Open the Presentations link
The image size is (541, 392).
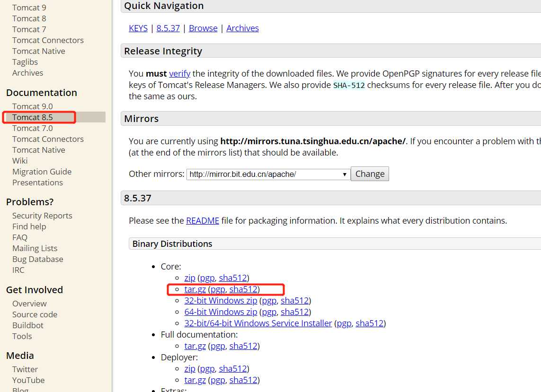[37, 183]
